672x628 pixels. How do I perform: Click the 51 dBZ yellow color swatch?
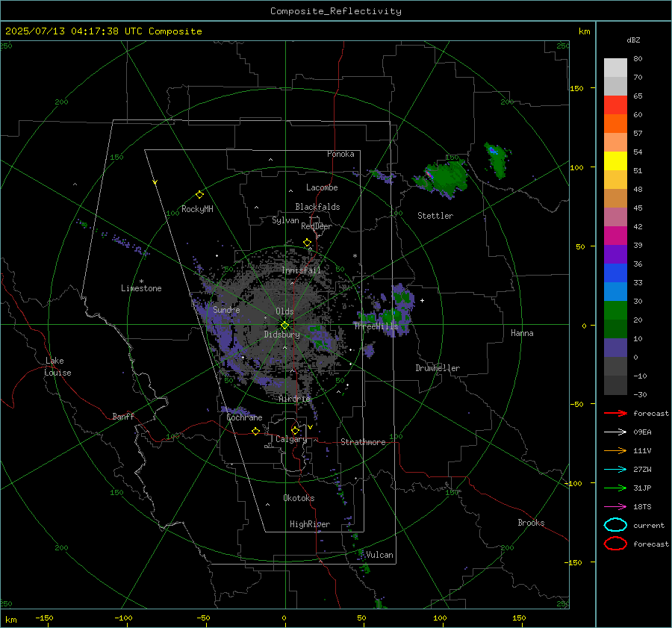coord(615,161)
